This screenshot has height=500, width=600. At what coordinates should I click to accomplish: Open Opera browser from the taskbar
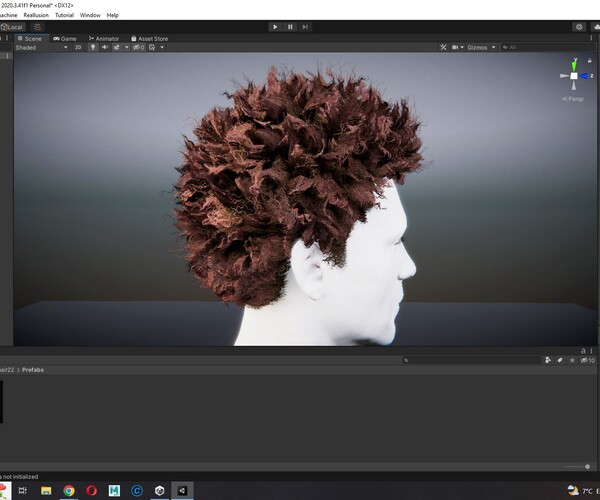point(91,490)
